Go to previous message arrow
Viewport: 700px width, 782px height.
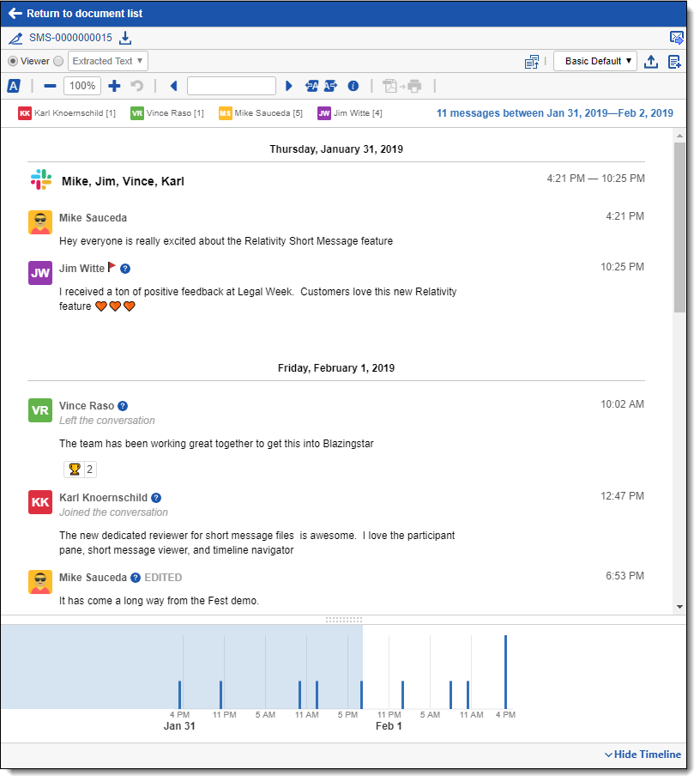pyautogui.click(x=173, y=86)
